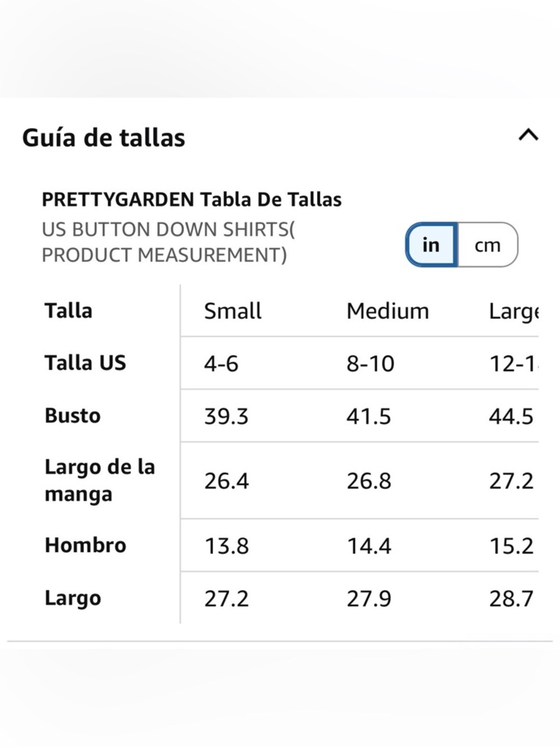Click the Largo row label

(73, 598)
